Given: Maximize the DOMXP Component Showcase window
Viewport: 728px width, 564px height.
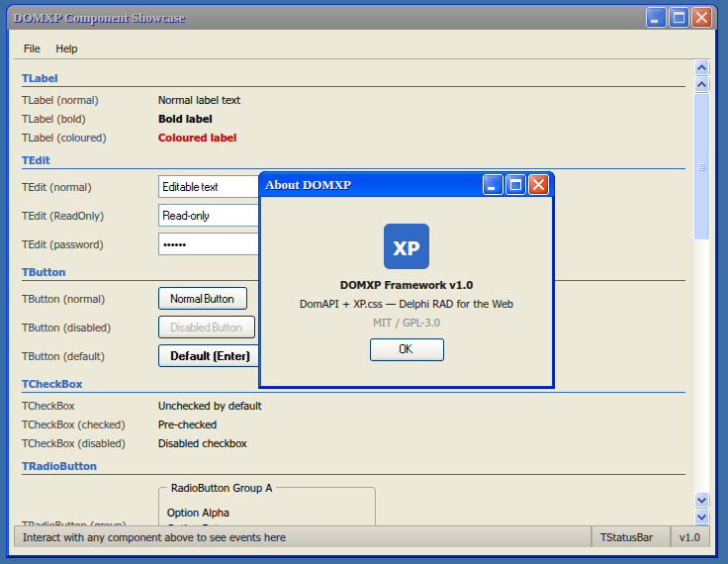Looking at the screenshot, I should pyautogui.click(x=679, y=18).
